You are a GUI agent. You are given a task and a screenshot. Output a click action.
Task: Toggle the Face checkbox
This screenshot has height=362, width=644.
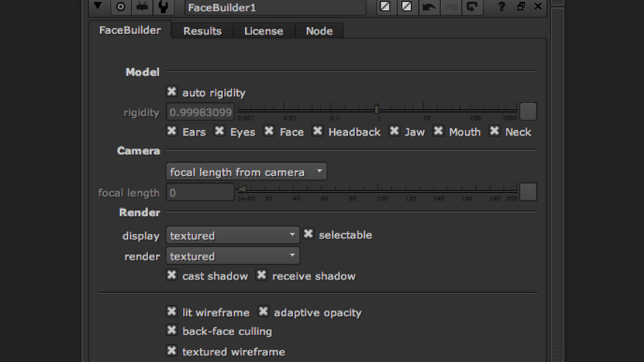click(x=269, y=131)
